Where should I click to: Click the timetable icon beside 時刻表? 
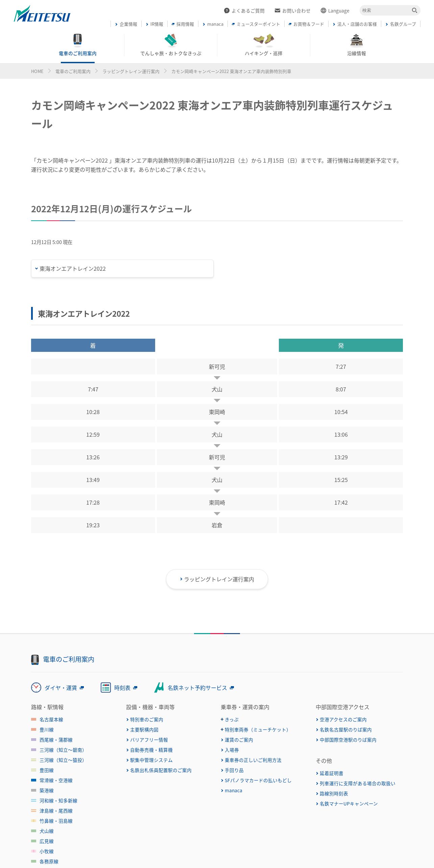tap(106, 688)
